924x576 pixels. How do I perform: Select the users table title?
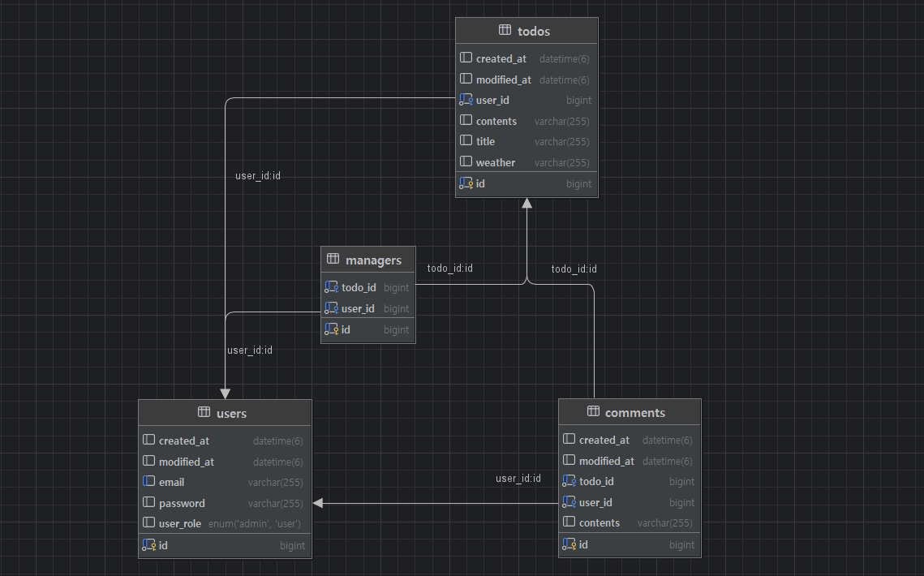click(231, 413)
